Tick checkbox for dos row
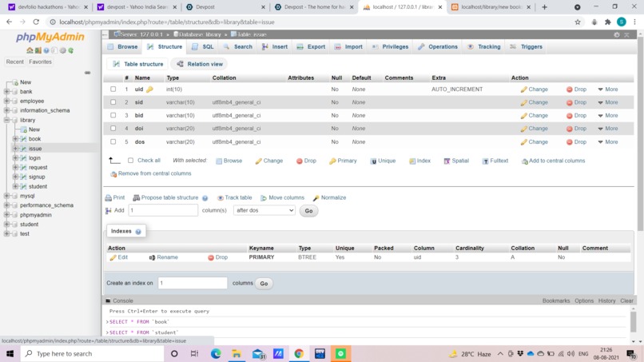Viewport: 644px width, 362px height. (113, 141)
